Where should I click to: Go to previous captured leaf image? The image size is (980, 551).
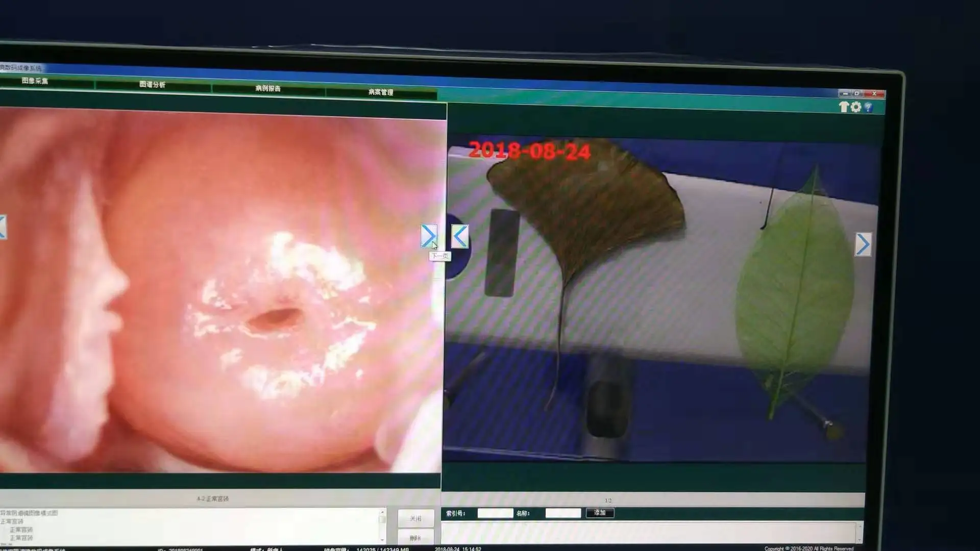460,236
